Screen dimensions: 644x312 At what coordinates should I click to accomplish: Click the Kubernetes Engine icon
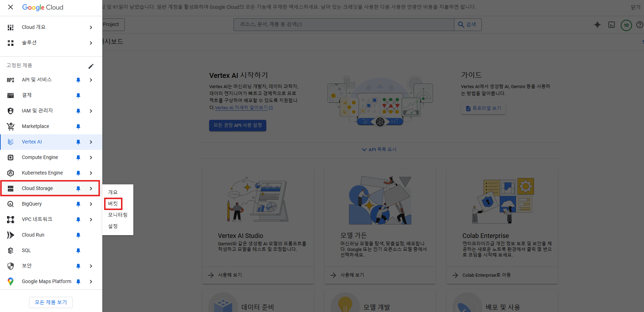coord(11,173)
